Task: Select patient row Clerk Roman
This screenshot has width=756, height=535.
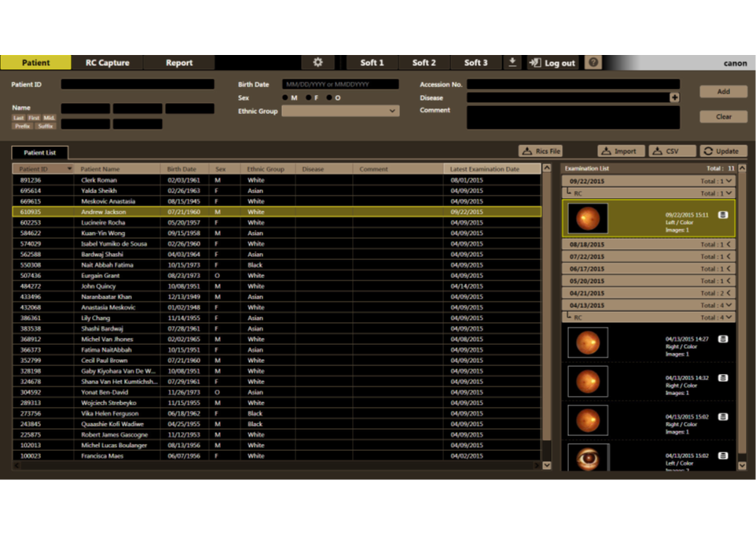Action: pos(277,180)
